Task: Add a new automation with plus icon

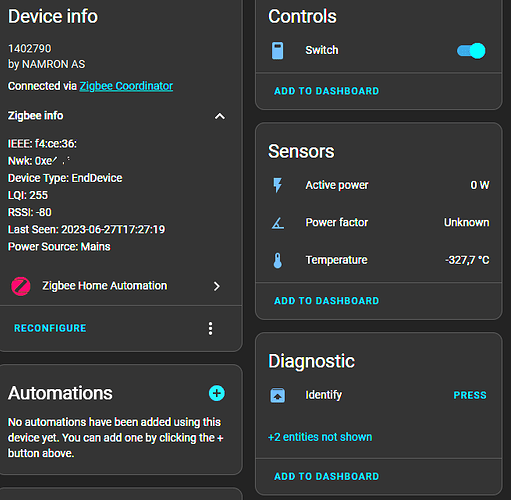Action: coord(217,393)
